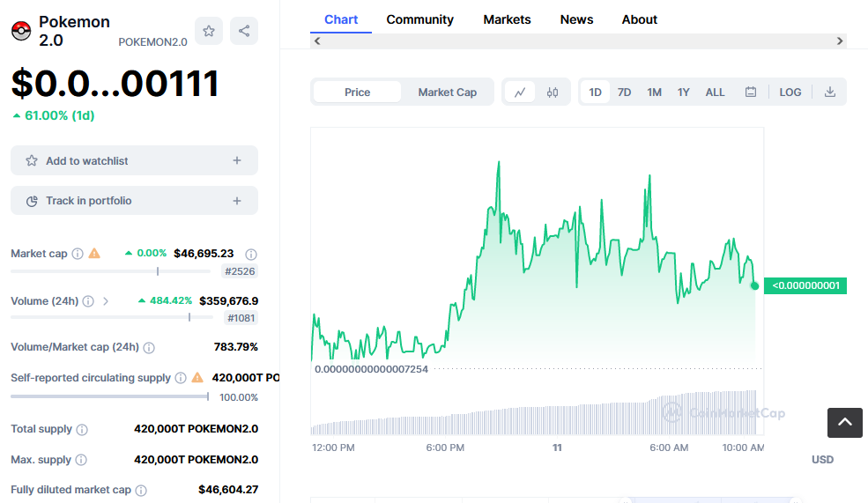The image size is (868, 503).
Task: Select the Price chart toggle
Action: (357, 92)
